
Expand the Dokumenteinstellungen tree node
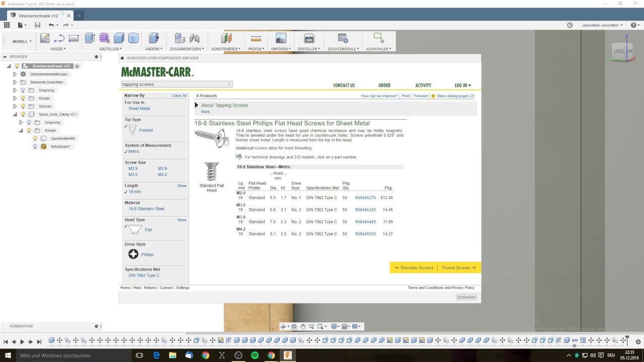(15, 74)
